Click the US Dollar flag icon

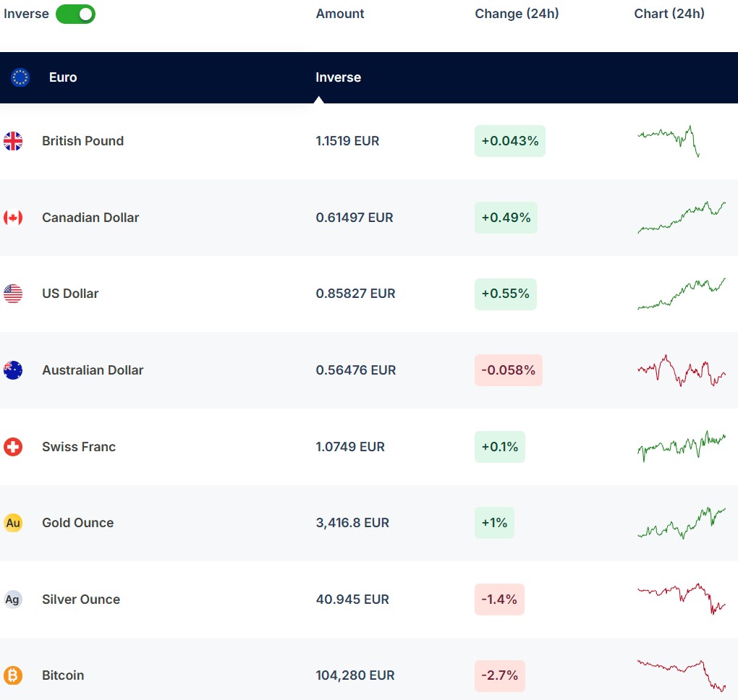pos(13,294)
